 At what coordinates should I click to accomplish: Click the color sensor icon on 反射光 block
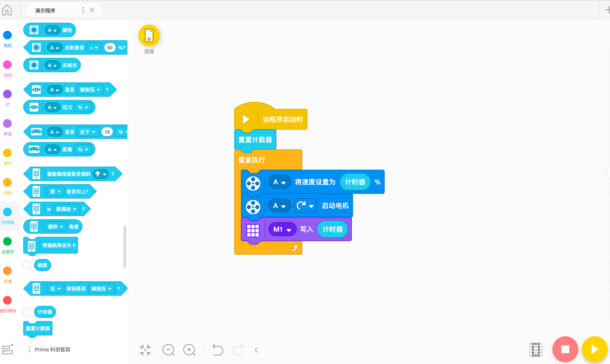pos(34,65)
